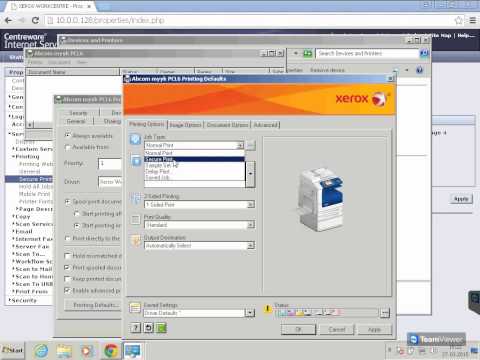Bookmark the page with the star icon
Image resolution: width=480 pixels, height=360 pixels.
point(459,20)
